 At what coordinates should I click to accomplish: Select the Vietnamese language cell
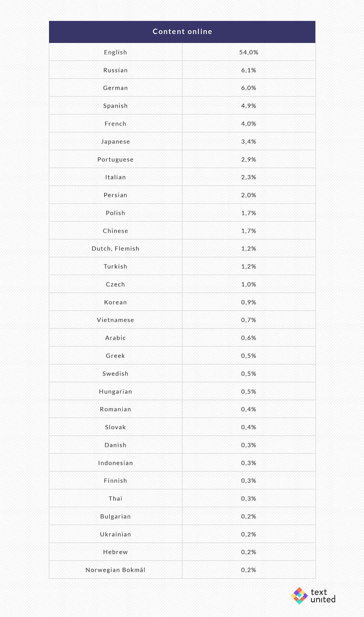(x=115, y=320)
